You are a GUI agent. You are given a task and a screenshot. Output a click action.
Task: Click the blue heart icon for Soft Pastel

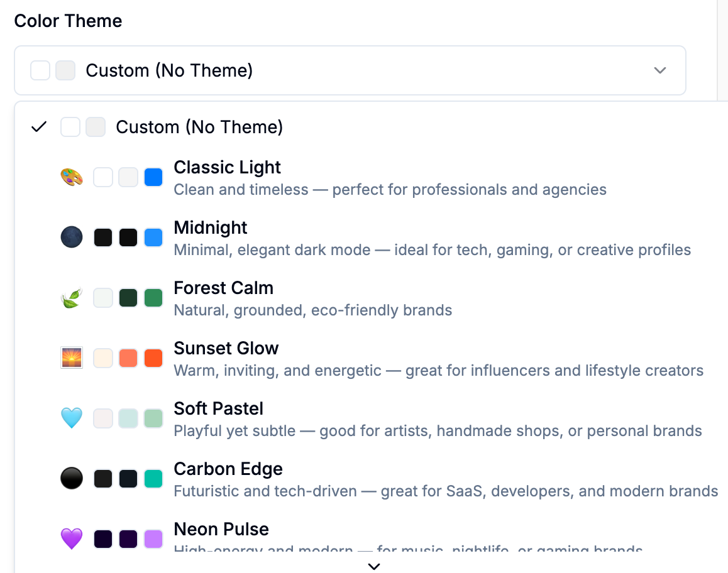pyautogui.click(x=72, y=418)
